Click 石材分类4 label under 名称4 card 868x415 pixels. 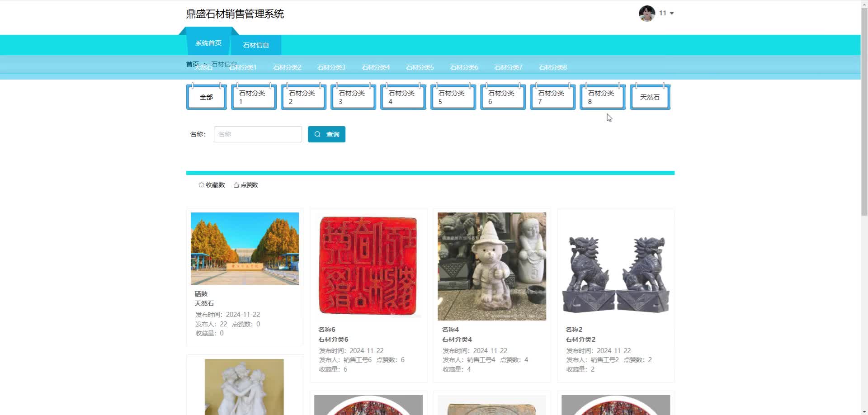[x=457, y=340]
